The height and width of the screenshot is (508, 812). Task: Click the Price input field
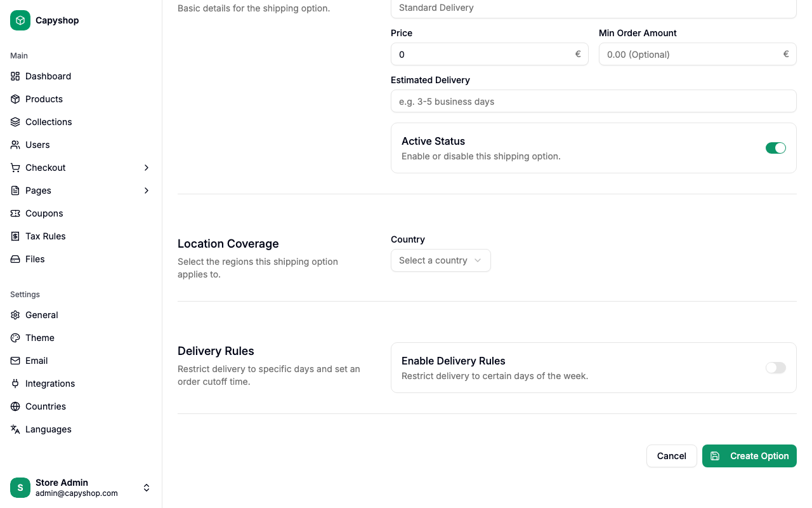pos(490,54)
